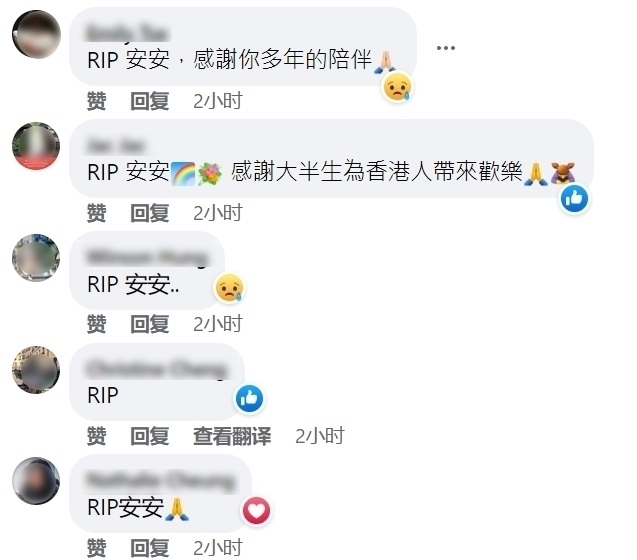Click the blurred name of the first commenter
This screenshot has height=560, width=637.
[127, 33]
